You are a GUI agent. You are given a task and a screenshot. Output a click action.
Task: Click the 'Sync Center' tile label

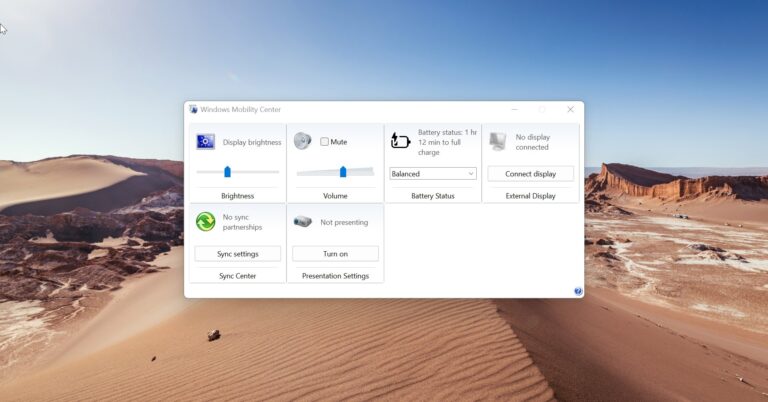238,276
